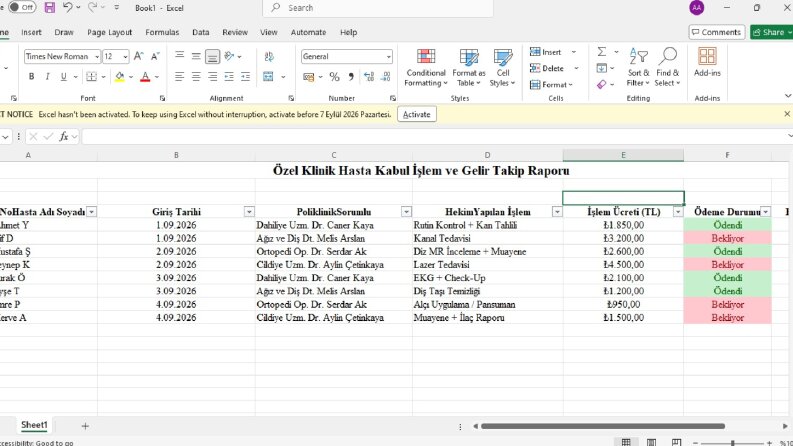Viewport: 793px width, 446px height.
Task: Undo the last action
Action: pyautogui.click(x=67, y=8)
